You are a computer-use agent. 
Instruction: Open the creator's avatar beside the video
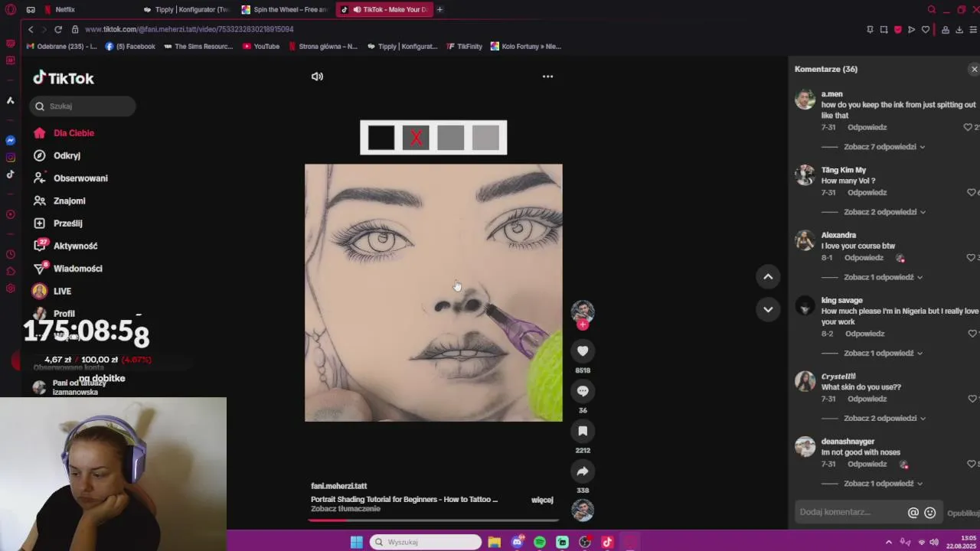click(583, 311)
